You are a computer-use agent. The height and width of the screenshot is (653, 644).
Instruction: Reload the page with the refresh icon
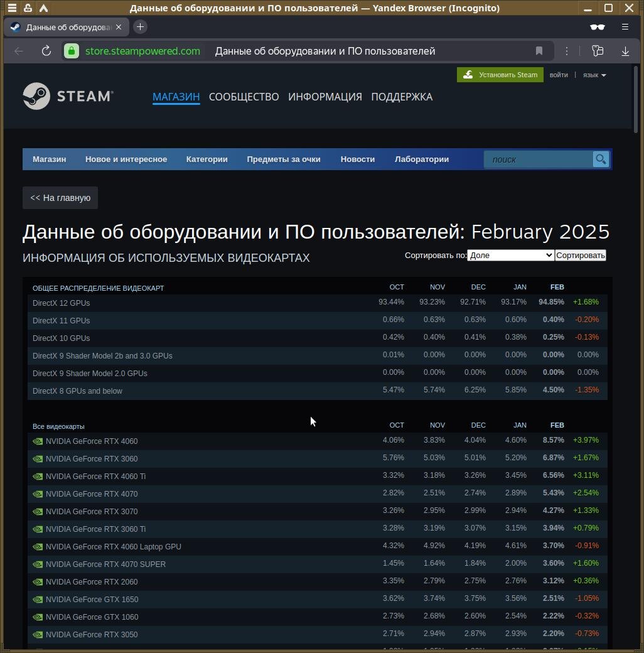point(46,51)
